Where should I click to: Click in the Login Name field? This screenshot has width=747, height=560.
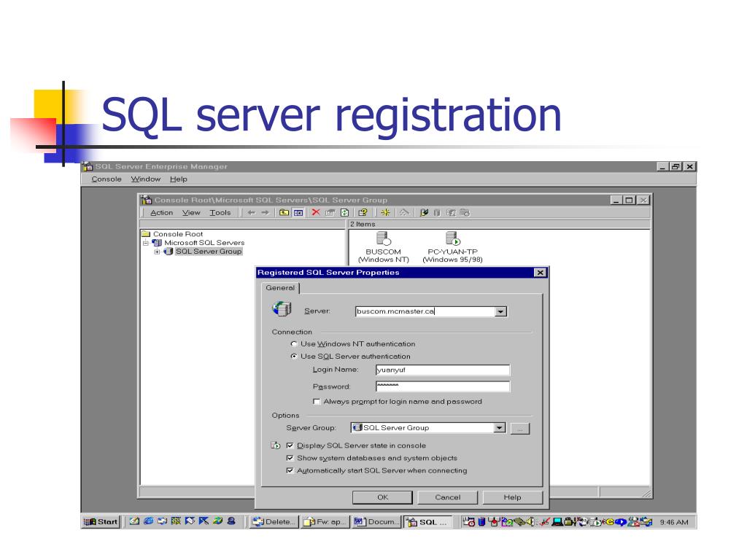(443, 370)
